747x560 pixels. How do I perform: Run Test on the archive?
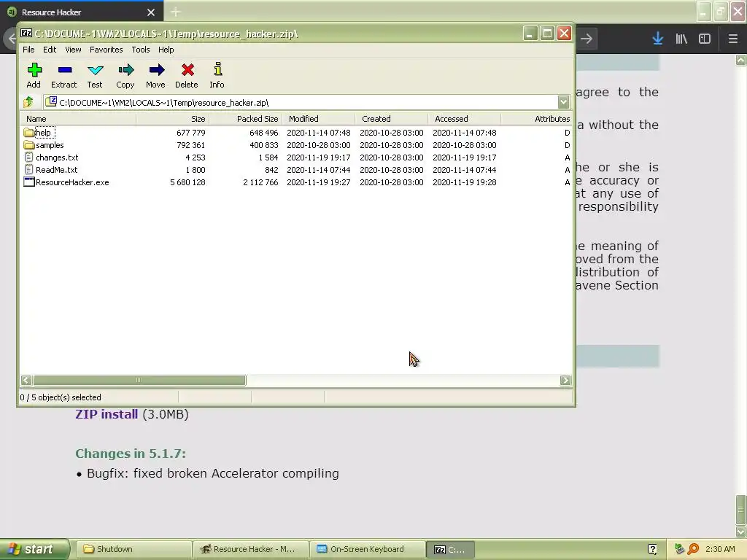(x=96, y=71)
